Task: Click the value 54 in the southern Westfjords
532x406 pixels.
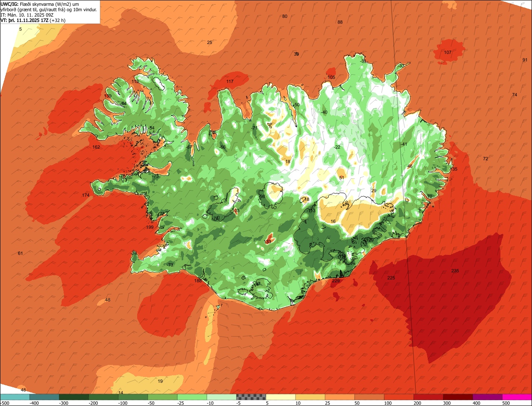Action: point(152,128)
